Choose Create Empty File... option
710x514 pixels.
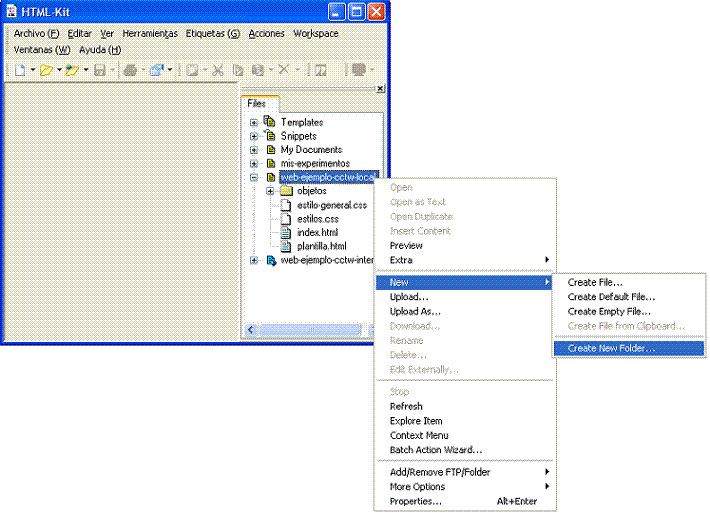click(628, 311)
